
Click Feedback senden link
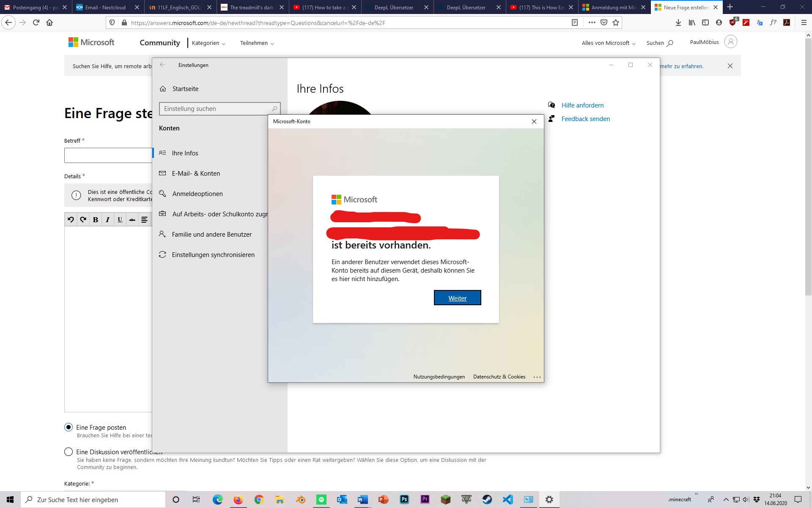(585, 119)
